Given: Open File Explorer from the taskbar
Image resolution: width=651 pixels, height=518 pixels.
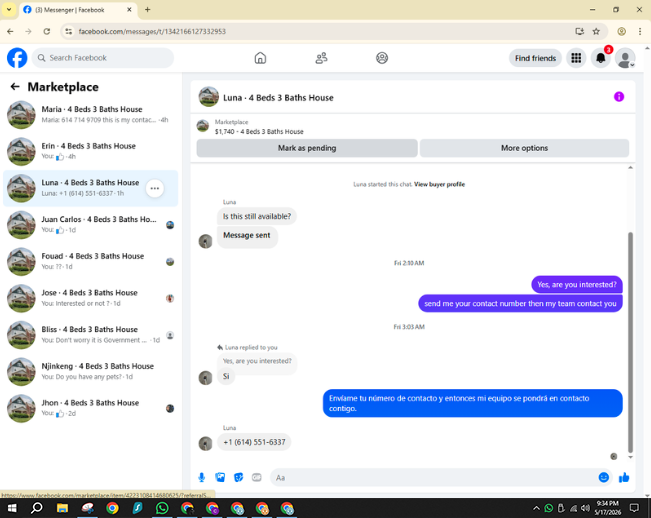Looking at the screenshot, I should tap(62, 508).
